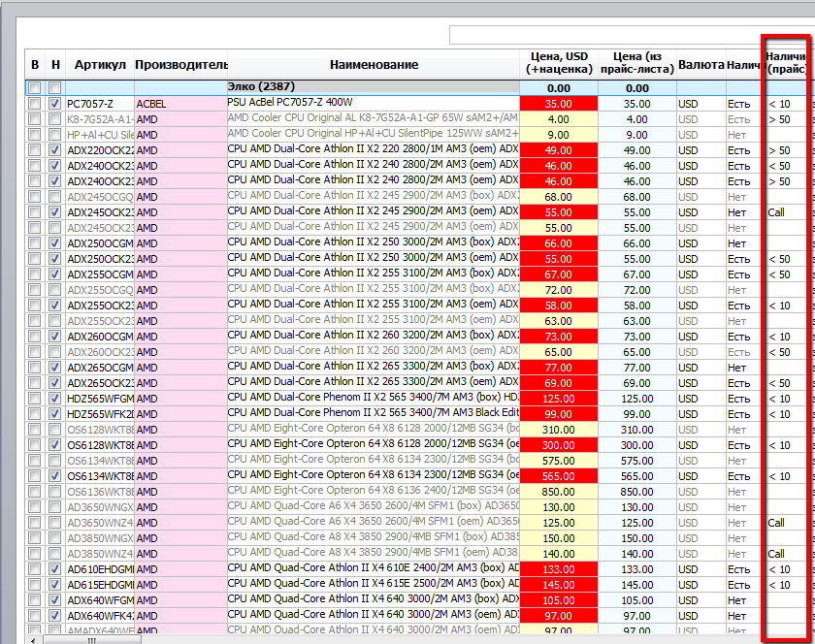Click the red 35.00 price cell

pos(559,104)
